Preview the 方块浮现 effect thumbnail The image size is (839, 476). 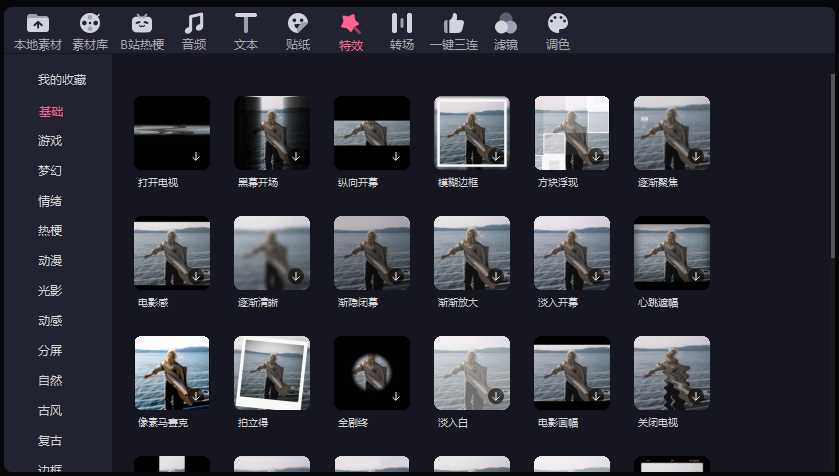pyautogui.click(x=572, y=133)
